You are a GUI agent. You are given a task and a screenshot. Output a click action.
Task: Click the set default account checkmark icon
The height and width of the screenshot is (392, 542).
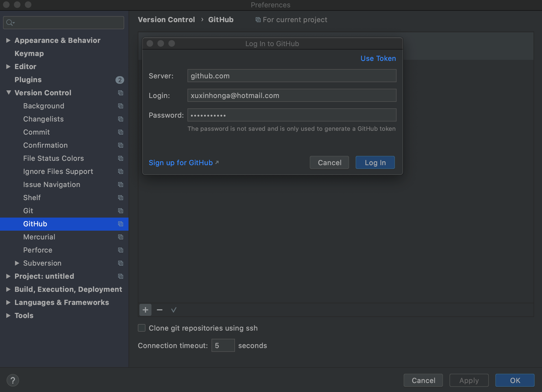pyautogui.click(x=174, y=310)
